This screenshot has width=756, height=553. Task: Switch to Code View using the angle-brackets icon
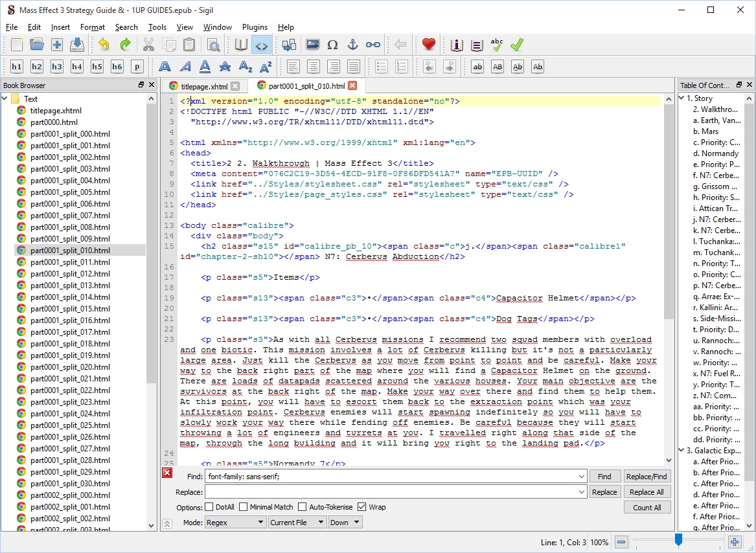pos(261,45)
